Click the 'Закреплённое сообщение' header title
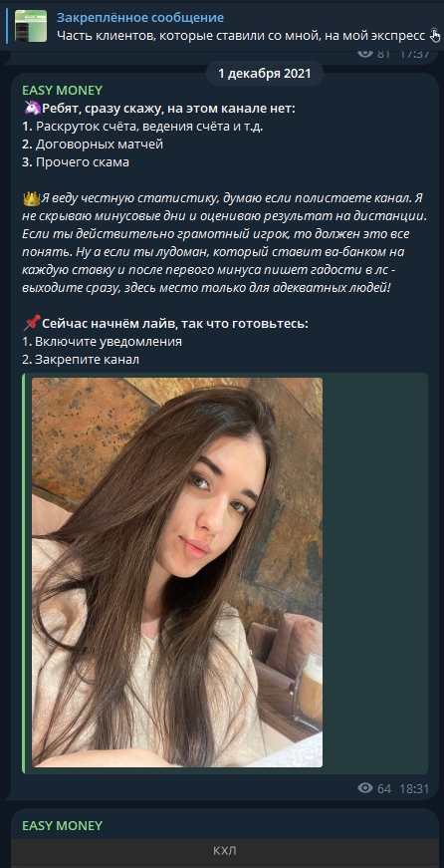Image resolution: width=444 pixels, height=868 pixels. tap(140, 18)
